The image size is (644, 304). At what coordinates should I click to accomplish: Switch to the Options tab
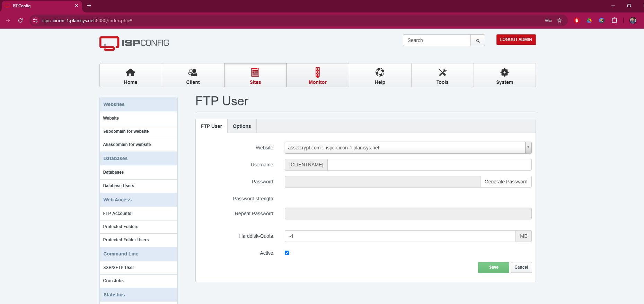click(x=242, y=126)
